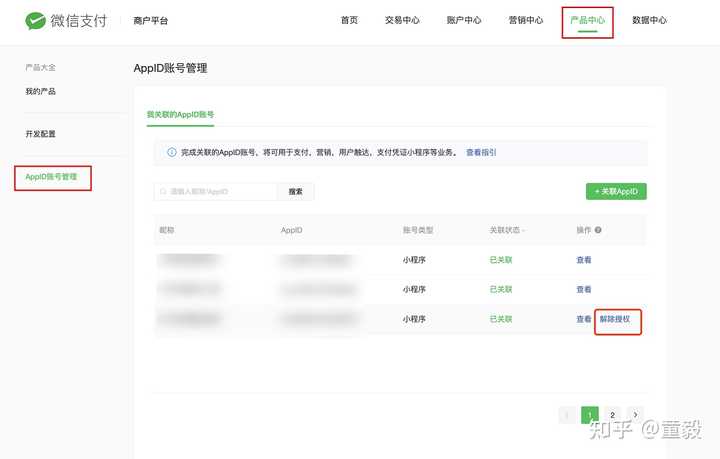Open 数据中心 in top navigation
This screenshot has height=459, width=720.
pyautogui.click(x=649, y=20)
